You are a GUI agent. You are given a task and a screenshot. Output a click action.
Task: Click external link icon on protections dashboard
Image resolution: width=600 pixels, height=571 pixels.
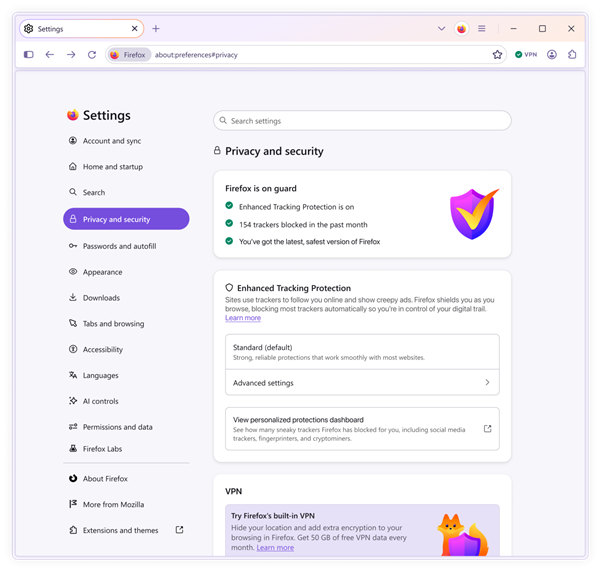coord(488,429)
